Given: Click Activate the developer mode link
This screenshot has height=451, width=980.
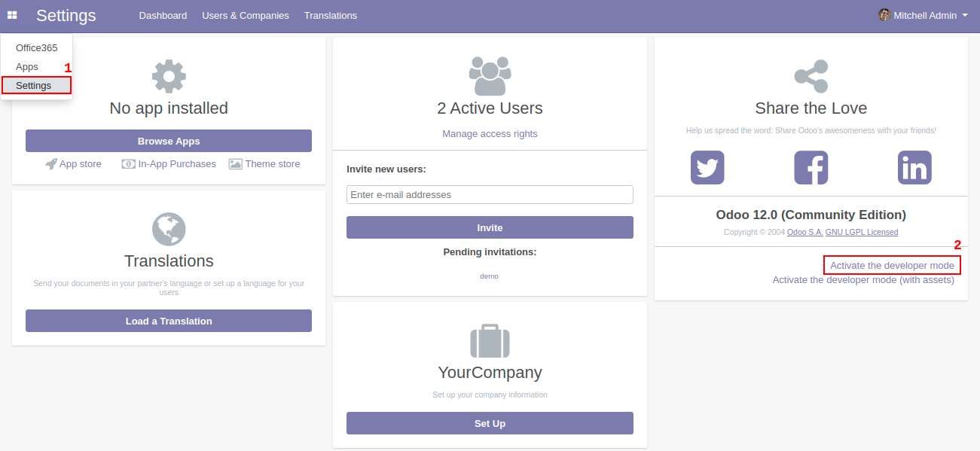Looking at the screenshot, I should [892, 266].
